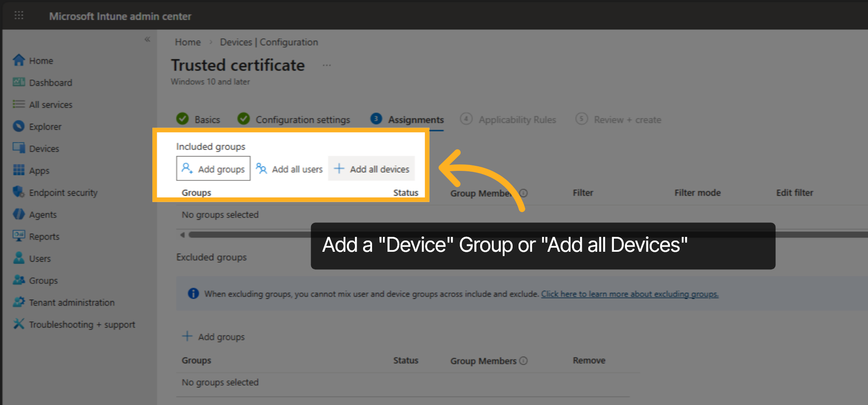The width and height of the screenshot is (868, 405).
Task: Jump to Review + create step tab
Action: [x=618, y=119]
